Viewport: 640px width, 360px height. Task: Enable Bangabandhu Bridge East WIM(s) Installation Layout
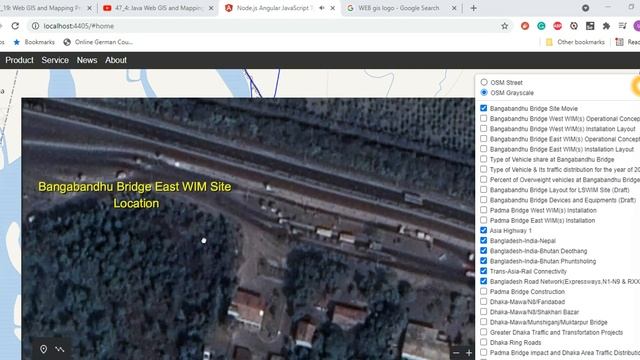pos(484,149)
